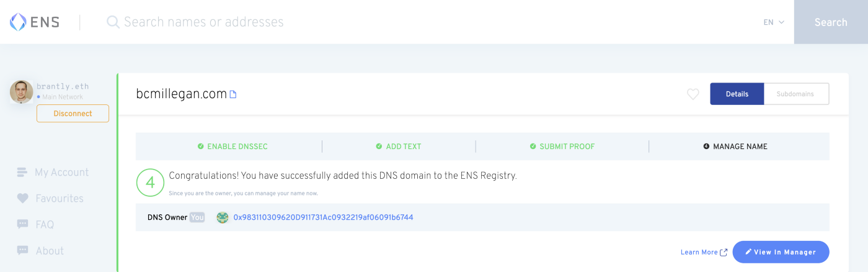Click View In Manager button
The image size is (868, 272).
781,252
